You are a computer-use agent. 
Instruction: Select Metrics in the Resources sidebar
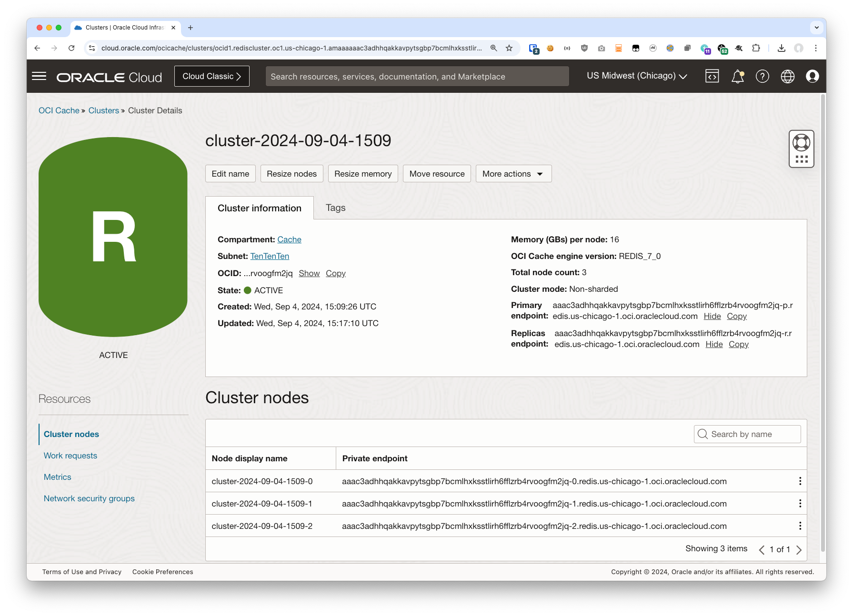[x=57, y=477]
